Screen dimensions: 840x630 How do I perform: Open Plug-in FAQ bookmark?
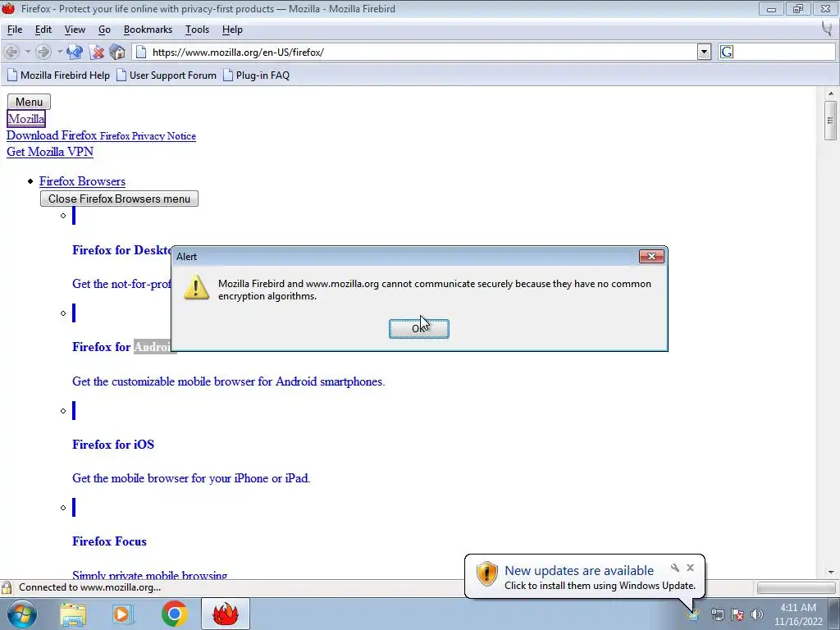(256, 75)
